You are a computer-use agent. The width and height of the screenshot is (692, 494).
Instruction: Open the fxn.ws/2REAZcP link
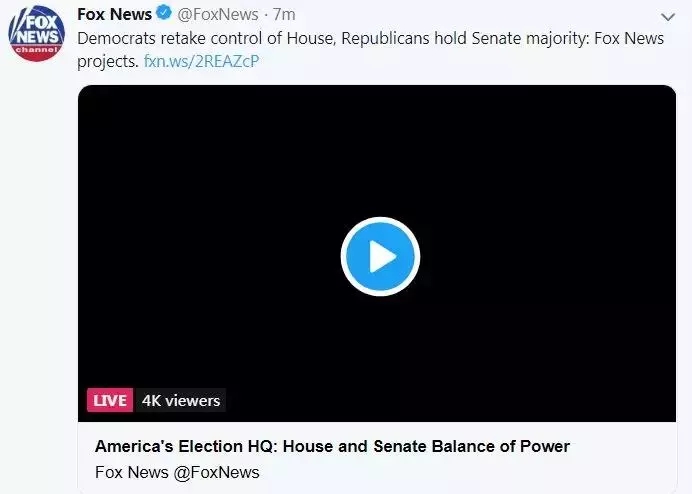pos(201,61)
